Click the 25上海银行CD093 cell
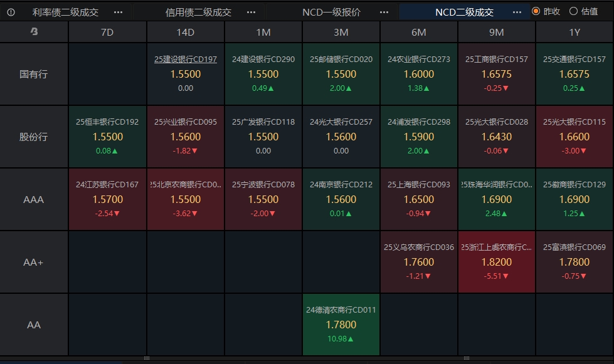This screenshot has width=614, height=364. coord(418,199)
